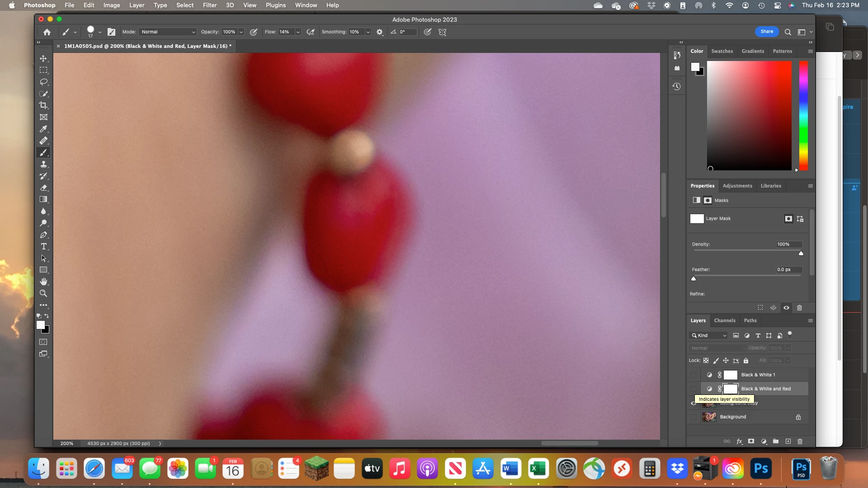The image size is (868, 488).
Task: Switch to the Channels tab
Action: point(724,320)
